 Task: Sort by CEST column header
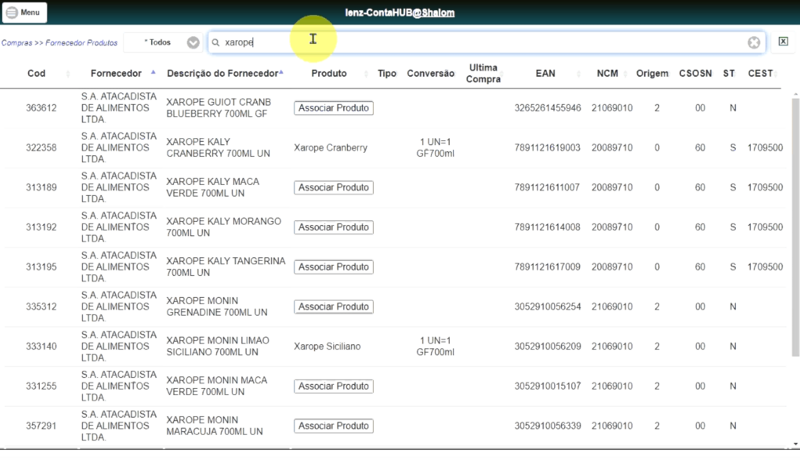click(760, 73)
